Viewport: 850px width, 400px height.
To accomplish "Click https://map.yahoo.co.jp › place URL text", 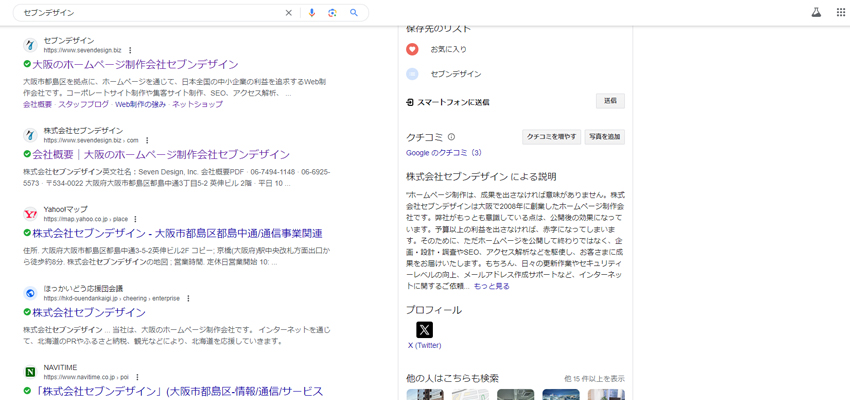I will (x=86, y=220).
